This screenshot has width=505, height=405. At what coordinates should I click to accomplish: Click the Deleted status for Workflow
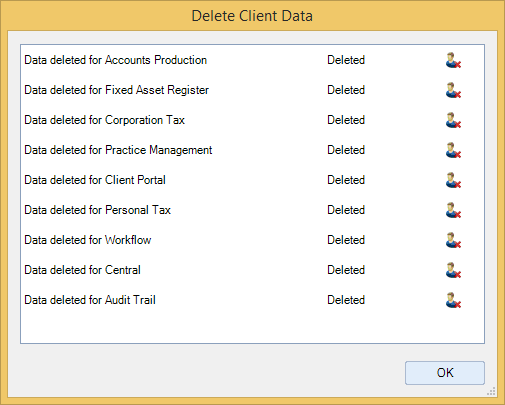pos(346,240)
